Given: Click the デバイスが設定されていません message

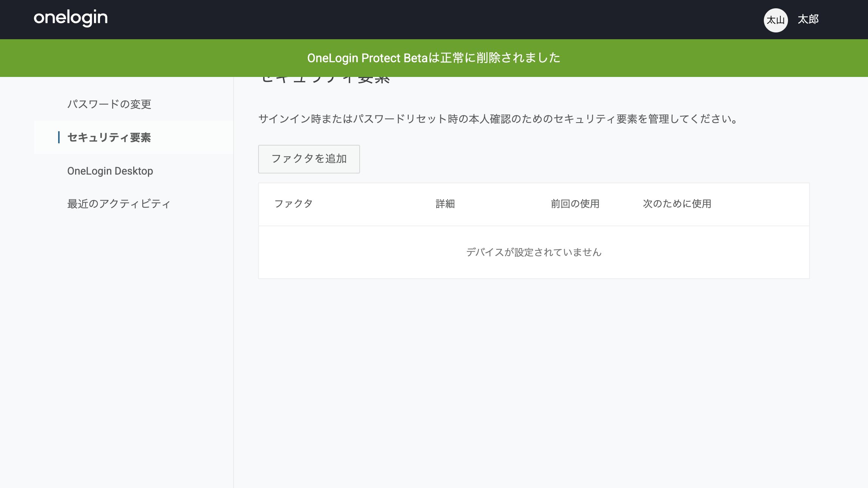Looking at the screenshot, I should point(534,252).
